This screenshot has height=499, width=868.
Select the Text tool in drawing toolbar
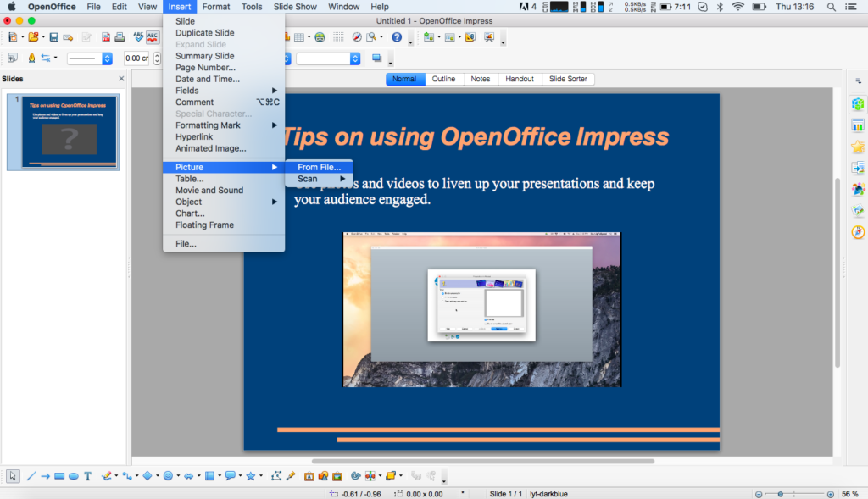pos(87,476)
